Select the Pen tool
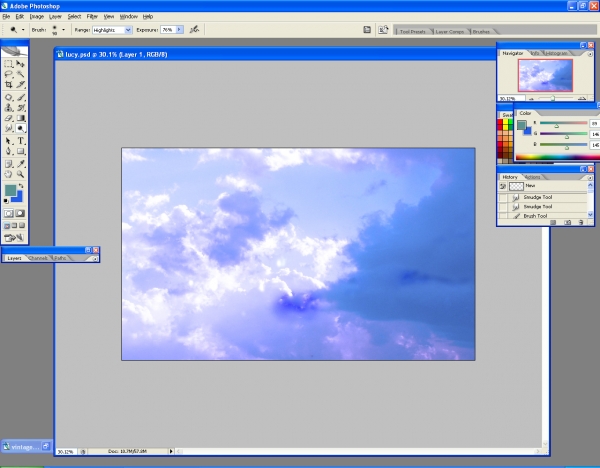Screen dimensions: 600x468 [x=8, y=151]
